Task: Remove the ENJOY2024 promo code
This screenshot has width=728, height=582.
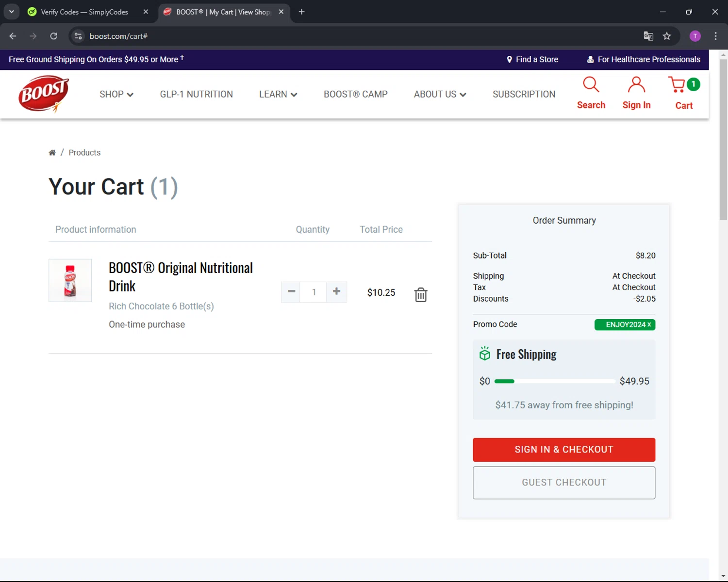Action: pyautogui.click(x=649, y=324)
